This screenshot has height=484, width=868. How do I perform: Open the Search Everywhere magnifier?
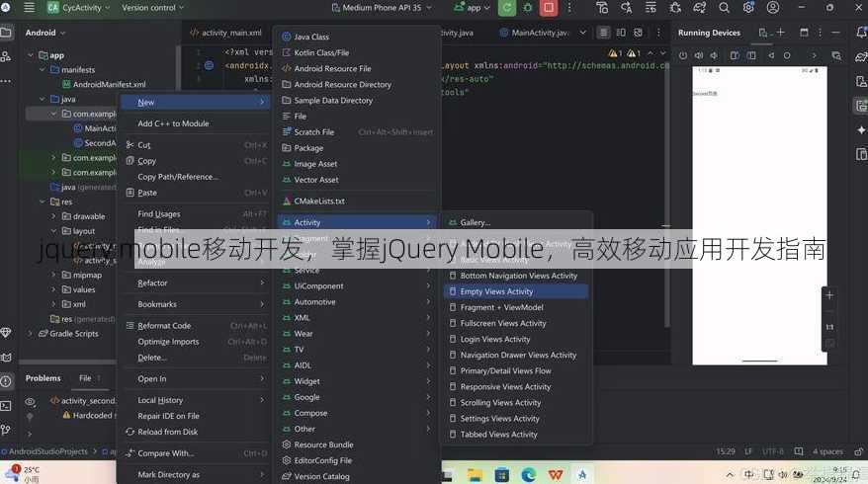pyautogui.click(x=724, y=8)
